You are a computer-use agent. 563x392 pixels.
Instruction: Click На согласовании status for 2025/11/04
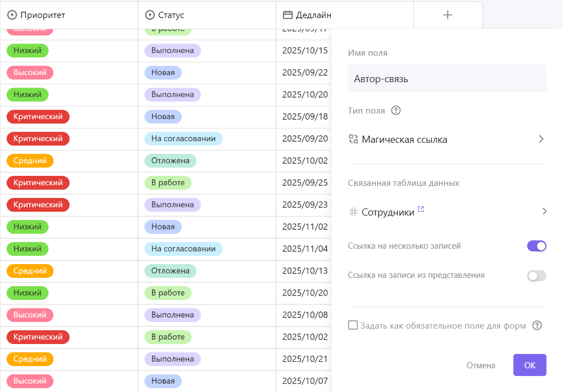tap(184, 249)
